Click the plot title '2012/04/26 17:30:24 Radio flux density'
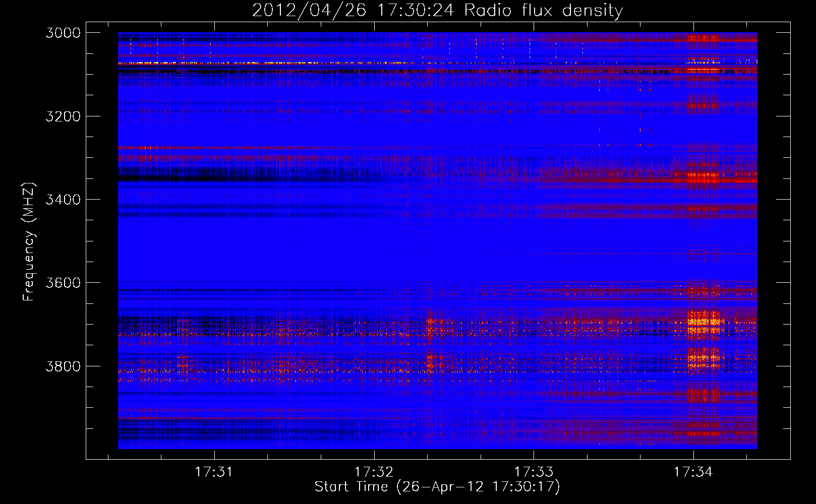The height and width of the screenshot is (504, 816). 437,10
